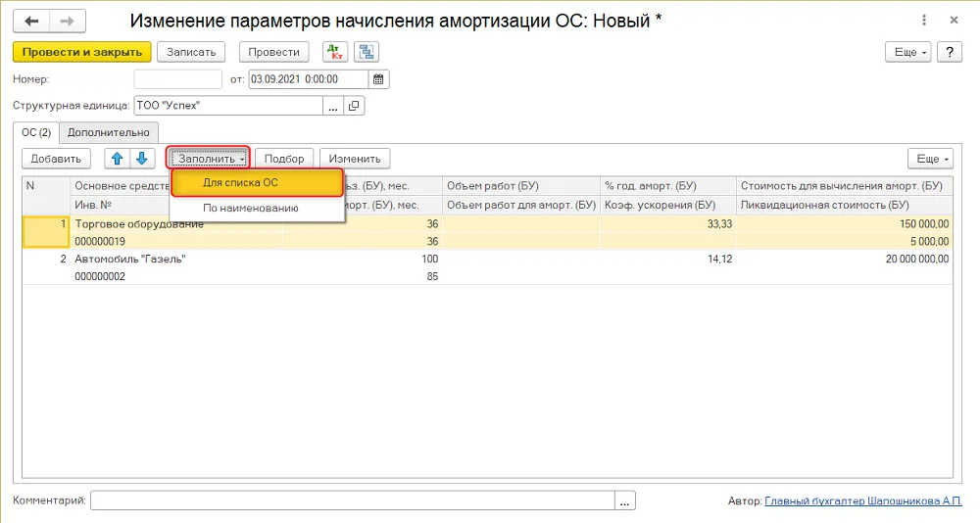Click the cost value 20 000 000,00

917,259
